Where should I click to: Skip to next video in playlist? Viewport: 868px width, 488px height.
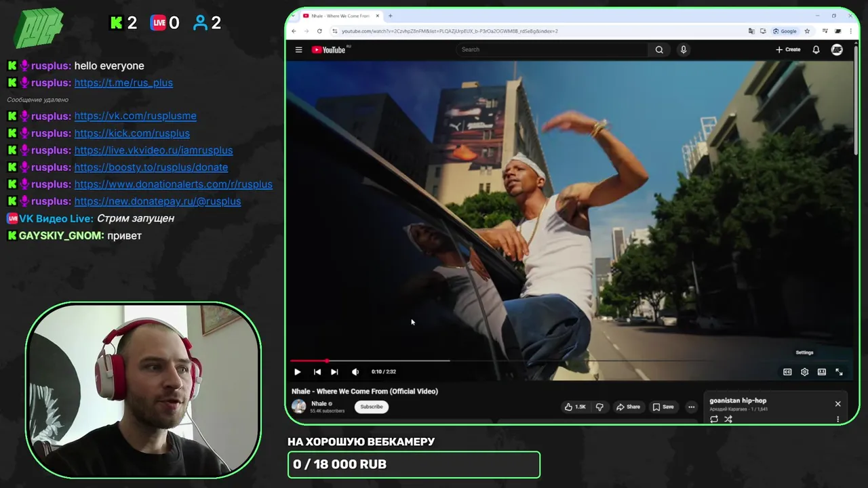point(334,371)
